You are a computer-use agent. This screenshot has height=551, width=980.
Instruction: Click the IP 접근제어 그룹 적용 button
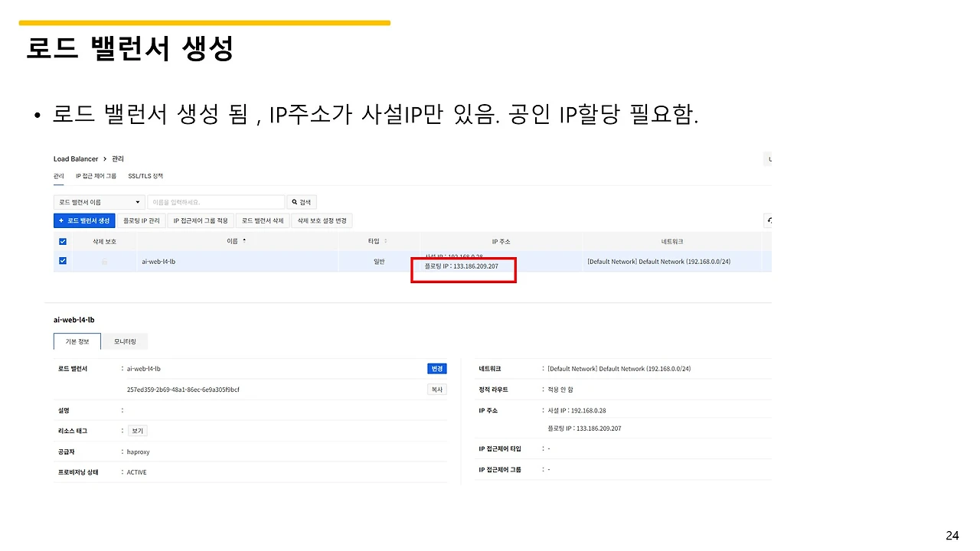click(201, 220)
